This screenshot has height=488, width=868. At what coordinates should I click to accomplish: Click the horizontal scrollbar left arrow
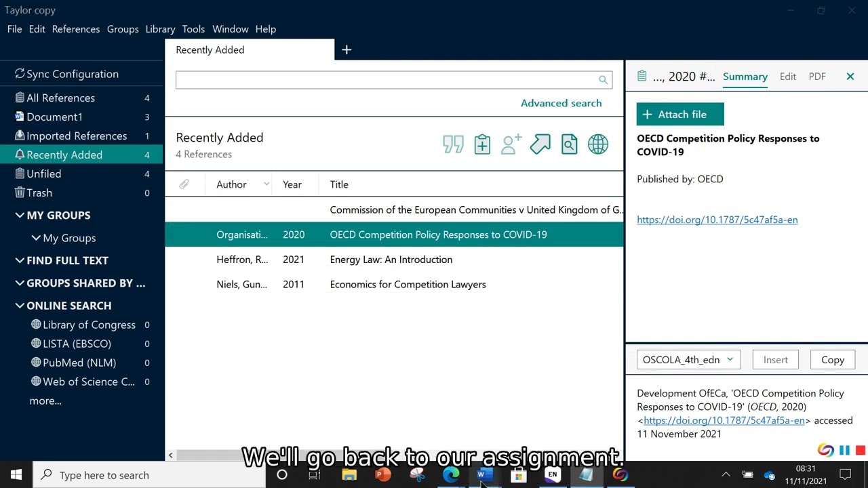click(x=170, y=455)
